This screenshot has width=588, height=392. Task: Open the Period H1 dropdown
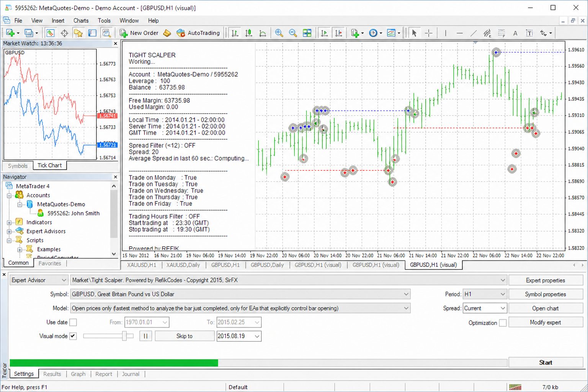tap(485, 294)
